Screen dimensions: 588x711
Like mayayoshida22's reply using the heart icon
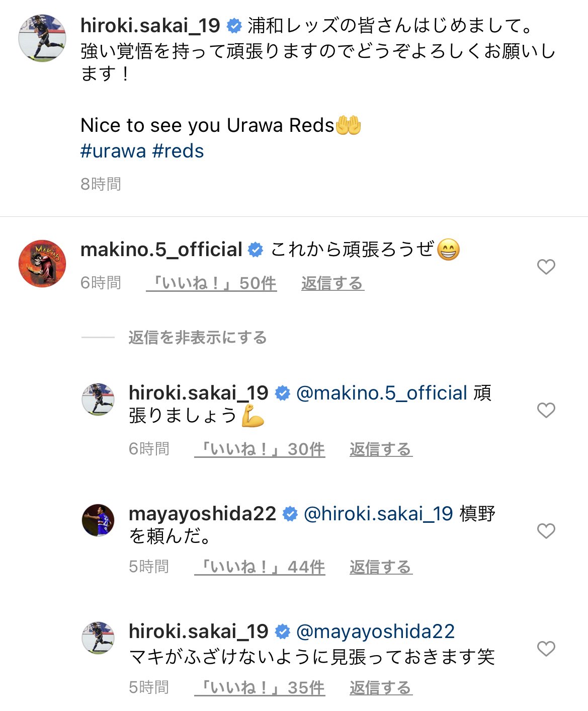pyautogui.click(x=546, y=531)
